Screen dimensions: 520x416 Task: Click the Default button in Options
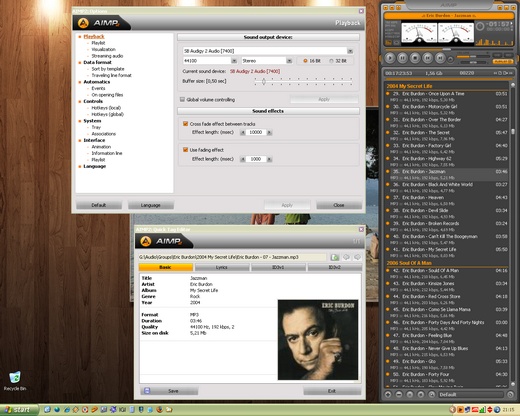click(x=99, y=205)
